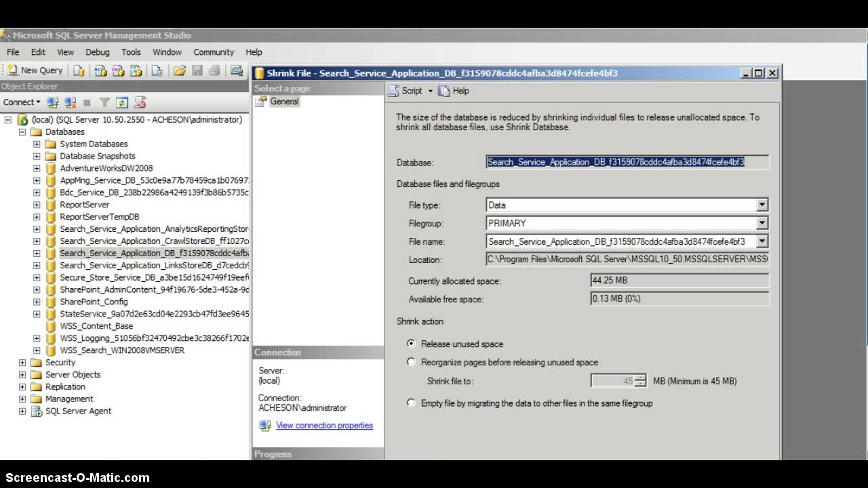Open View connection properties link

tap(324, 426)
